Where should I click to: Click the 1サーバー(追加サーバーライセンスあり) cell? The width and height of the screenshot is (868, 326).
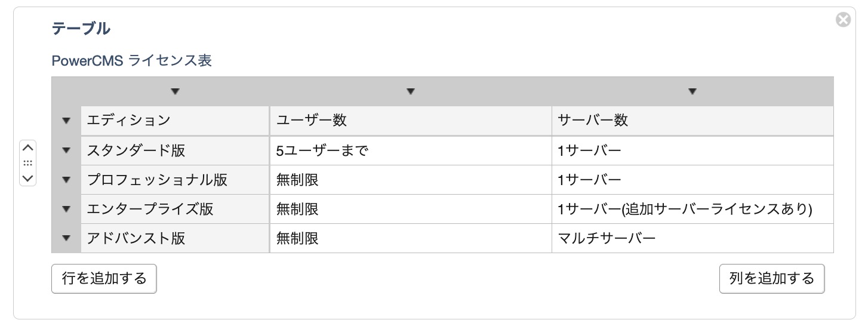[692, 210]
